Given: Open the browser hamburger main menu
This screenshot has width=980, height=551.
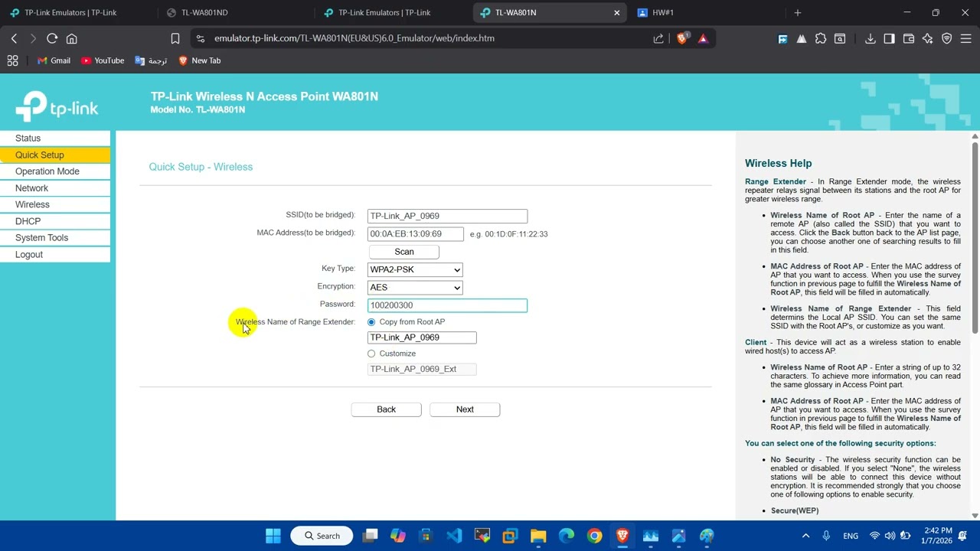Looking at the screenshot, I should (966, 38).
